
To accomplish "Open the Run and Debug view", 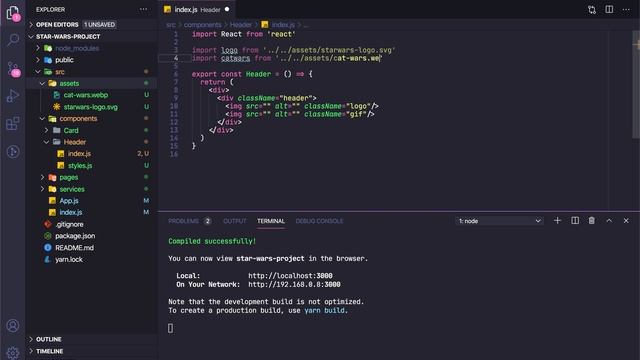I will click(x=13, y=96).
